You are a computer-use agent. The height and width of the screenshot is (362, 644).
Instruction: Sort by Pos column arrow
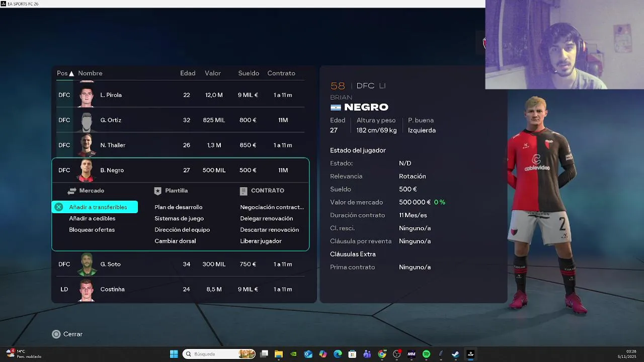(x=71, y=74)
